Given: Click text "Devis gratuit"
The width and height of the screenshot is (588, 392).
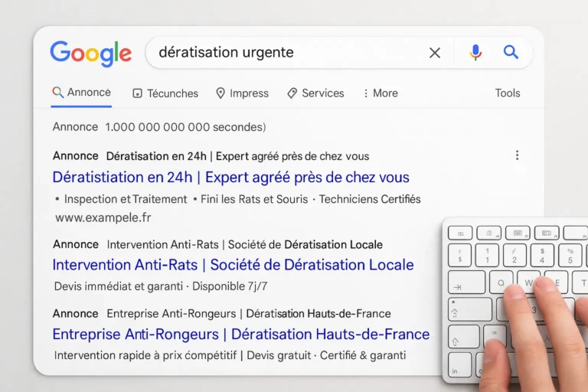Looking at the screenshot, I should pos(279,355).
